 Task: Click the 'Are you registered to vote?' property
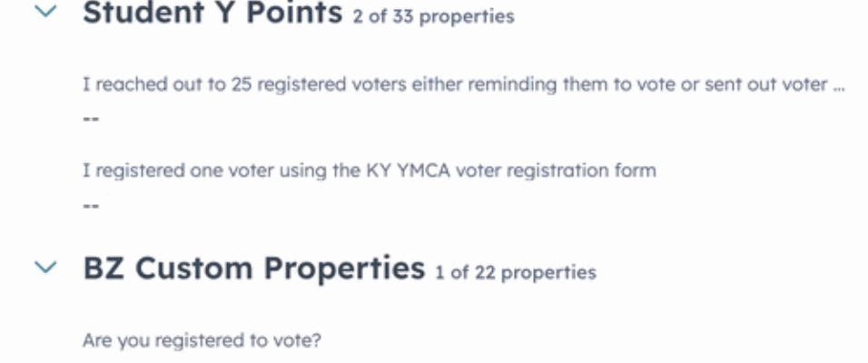pos(202,340)
